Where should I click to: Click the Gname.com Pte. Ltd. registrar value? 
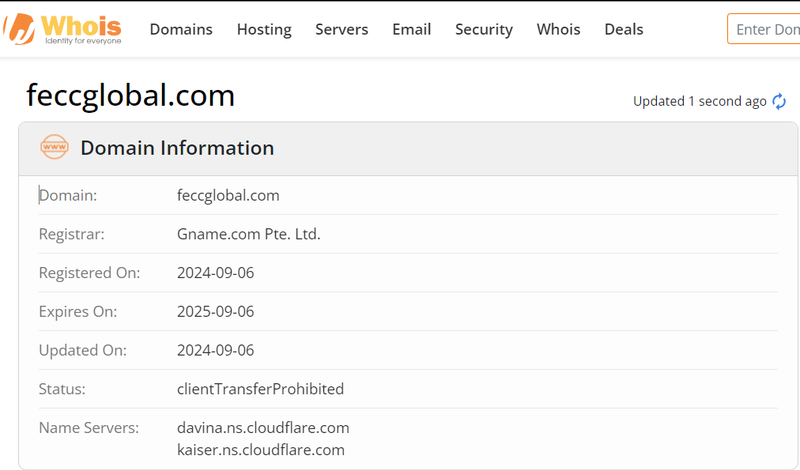(248, 234)
